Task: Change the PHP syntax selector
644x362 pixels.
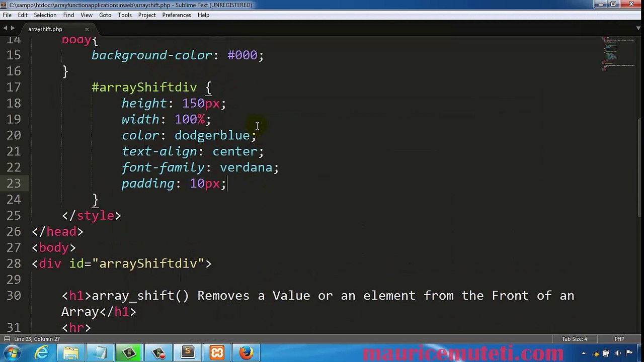Action: [x=619, y=339]
